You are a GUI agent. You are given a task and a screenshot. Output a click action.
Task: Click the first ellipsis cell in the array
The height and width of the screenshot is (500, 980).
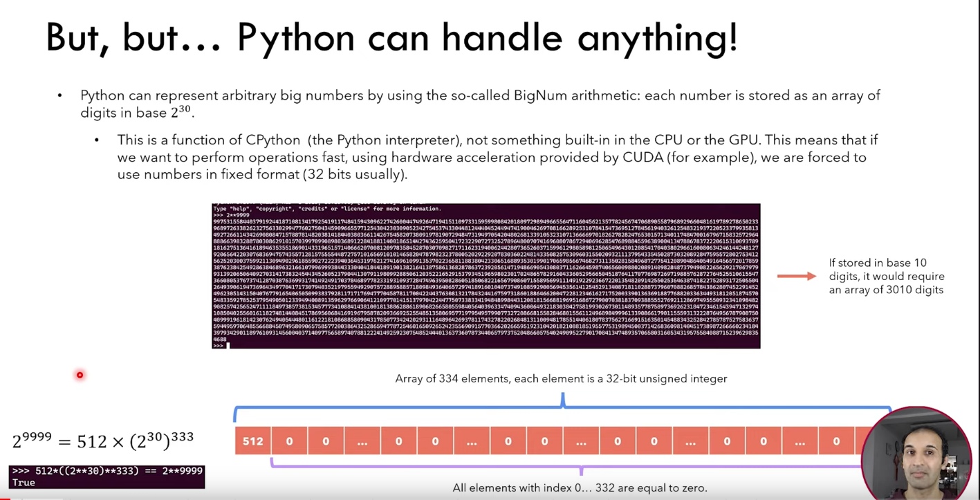click(362, 441)
